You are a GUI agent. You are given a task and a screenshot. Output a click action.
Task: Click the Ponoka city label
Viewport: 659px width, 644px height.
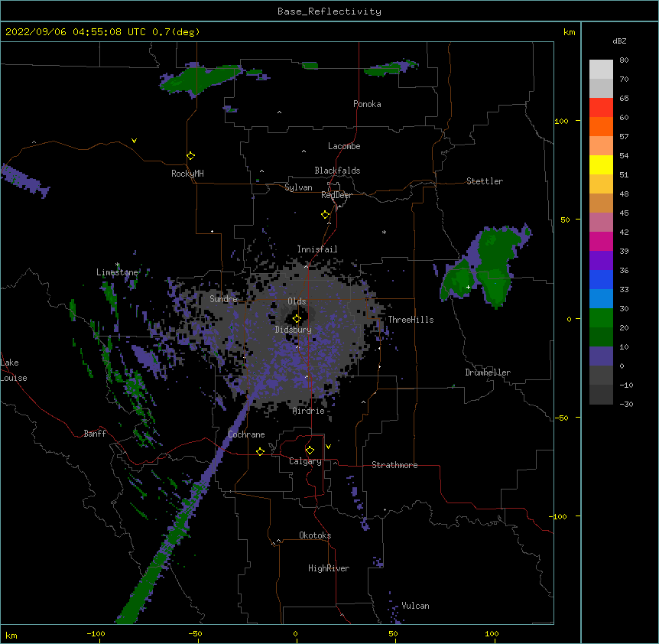[367, 104]
